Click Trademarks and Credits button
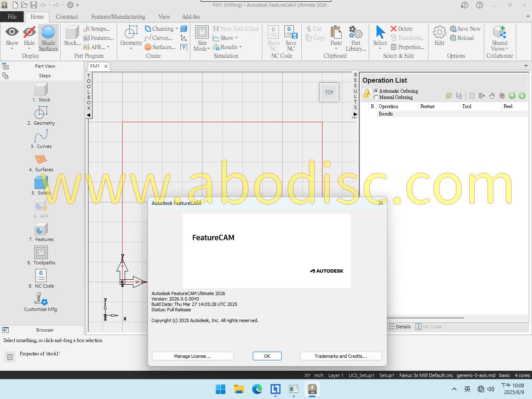Viewport: 532px width, 399px height. coord(341,356)
